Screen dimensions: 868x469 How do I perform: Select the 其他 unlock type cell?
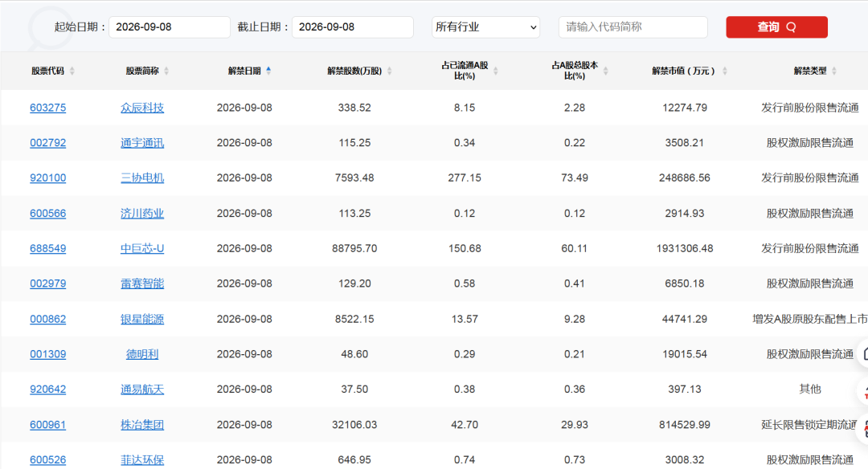coord(810,389)
